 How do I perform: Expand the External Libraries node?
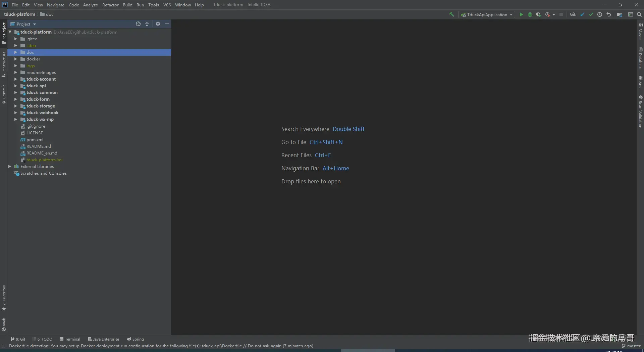click(x=10, y=166)
